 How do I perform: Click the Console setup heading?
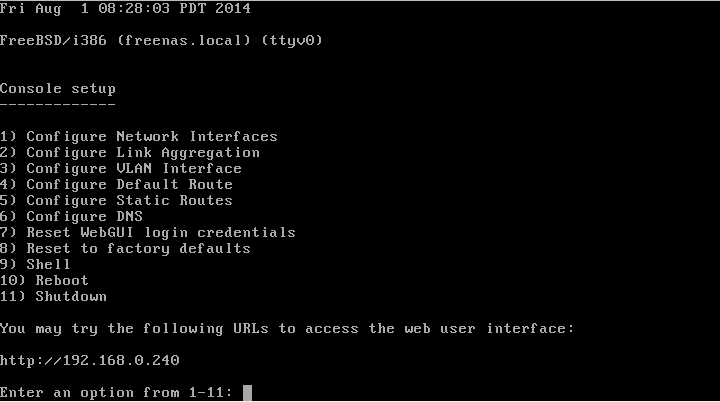tap(58, 89)
